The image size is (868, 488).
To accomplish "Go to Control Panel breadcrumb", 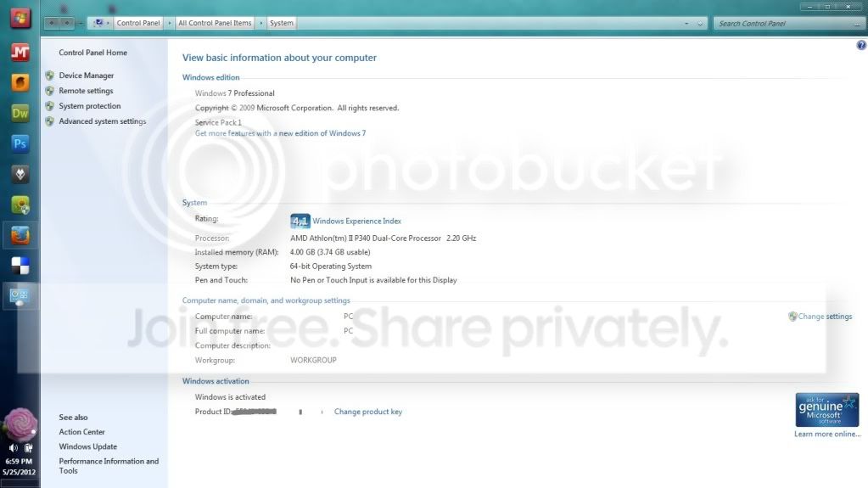I will point(137,23).
